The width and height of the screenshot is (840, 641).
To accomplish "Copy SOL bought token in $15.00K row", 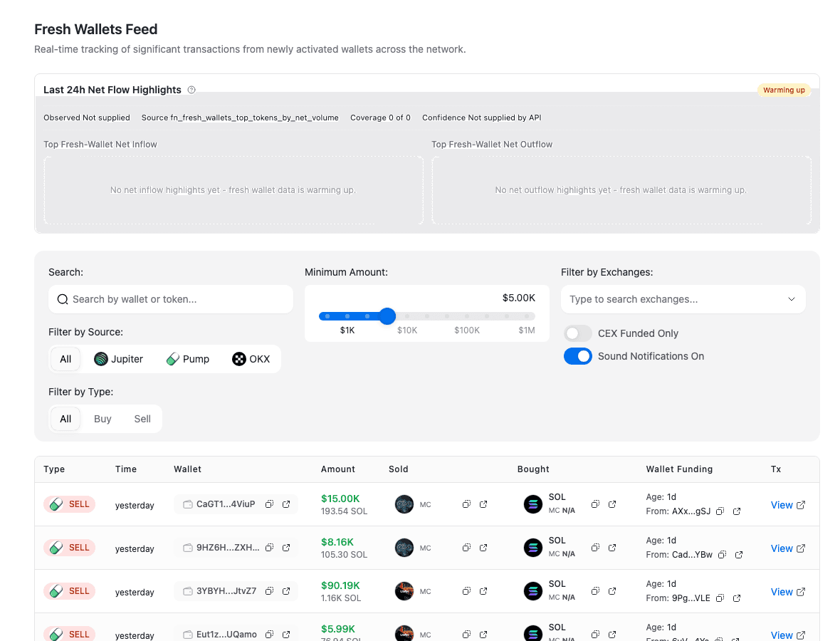I will pos(595,504).
